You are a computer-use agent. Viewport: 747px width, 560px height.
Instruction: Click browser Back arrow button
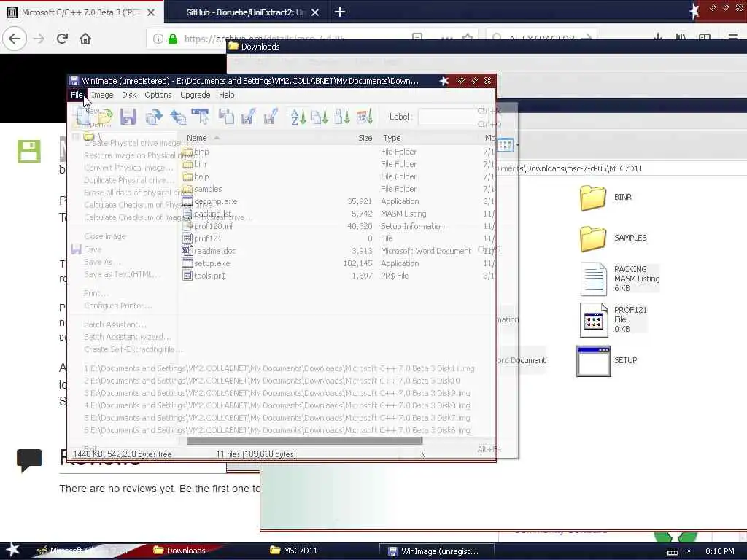[x=15, y=39]
